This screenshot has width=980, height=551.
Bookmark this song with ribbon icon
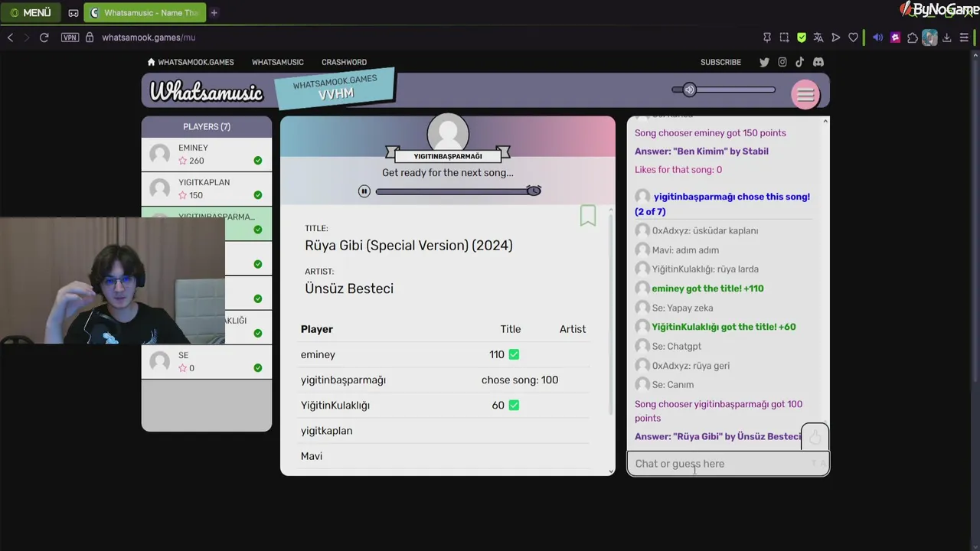[x=588, y=216]
